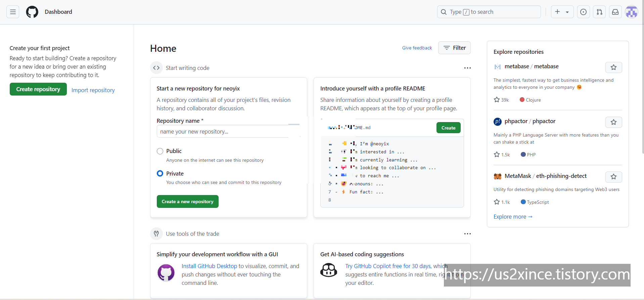This screenshot has width=644, height=300.
Task: Click the 1.1k stars count for eth-phishing-detect
Action: click(502, 202)
